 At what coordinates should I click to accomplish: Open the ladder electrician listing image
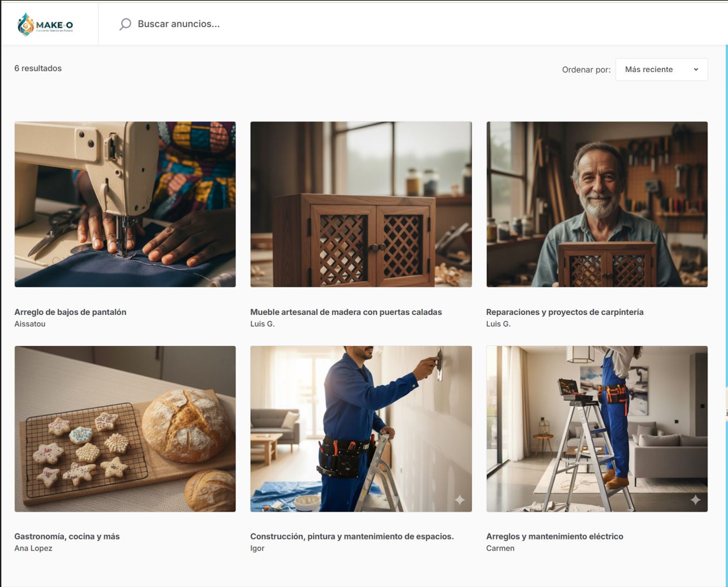click(597, 429)
